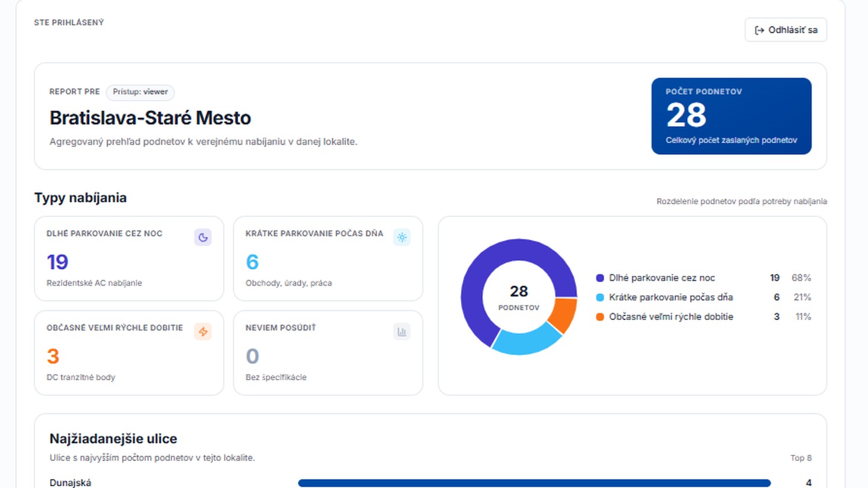
Task: Click the Najžiadanejšie ulice heading
Action: 113,439
